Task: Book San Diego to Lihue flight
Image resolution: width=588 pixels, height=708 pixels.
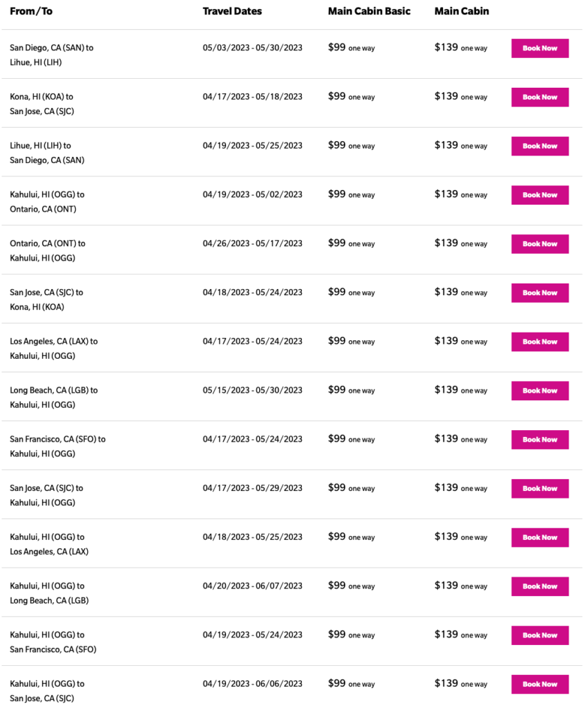Action: click(540, 48)
